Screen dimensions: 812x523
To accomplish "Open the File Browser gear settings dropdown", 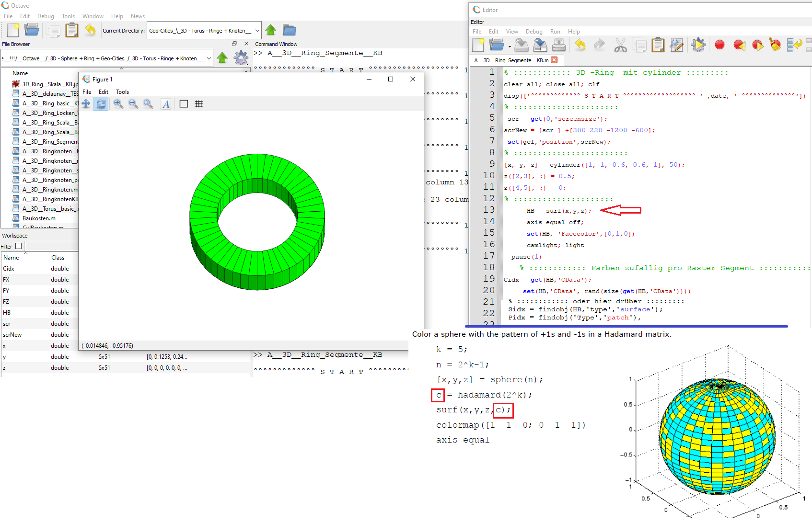I will tap(241, 58).
